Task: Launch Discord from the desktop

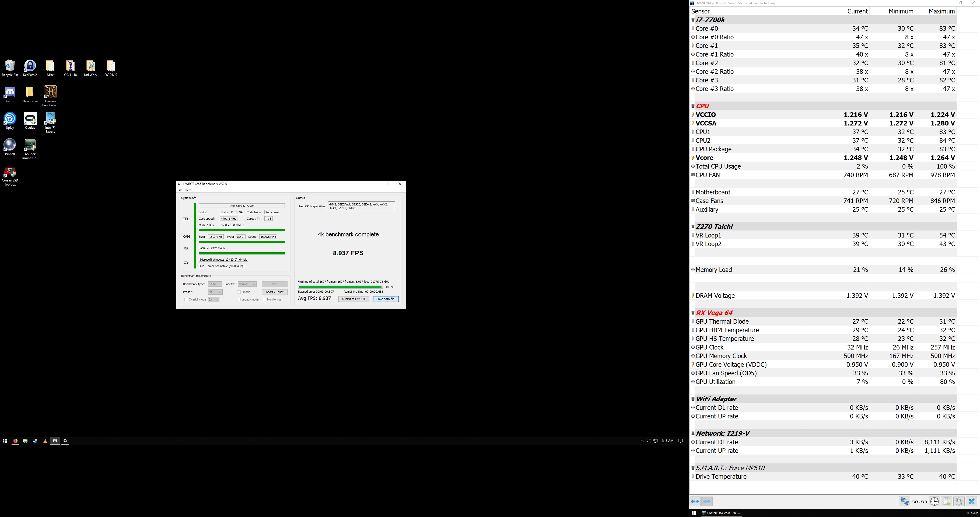Action: pyautogui.click(x=10, y=94)
